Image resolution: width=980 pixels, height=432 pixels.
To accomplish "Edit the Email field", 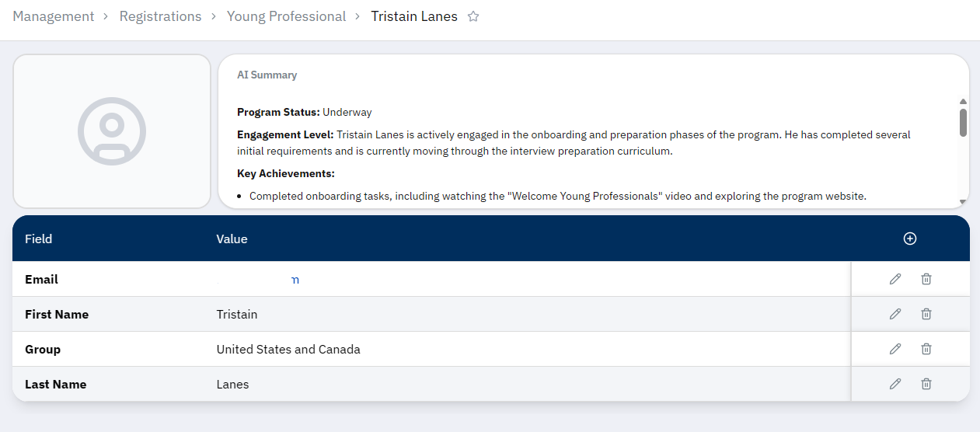I will 895,279.
